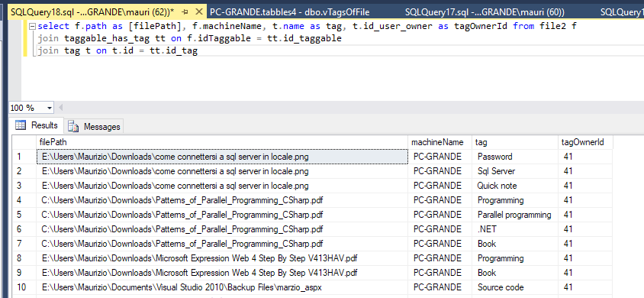This screenshot has height=298, width=644.
Task: Select the tag column header
Action: tap(515, 142)
